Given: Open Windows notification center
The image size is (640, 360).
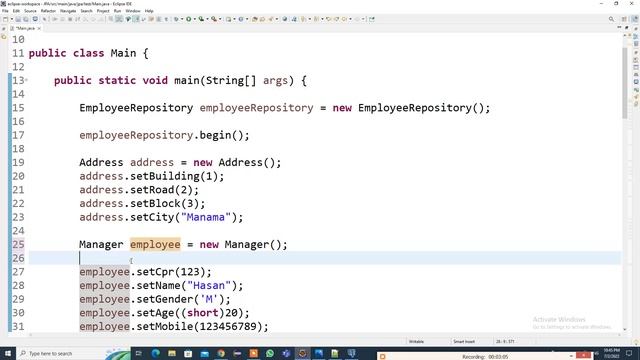Looking at the screenshot, I should click(629, 353).
